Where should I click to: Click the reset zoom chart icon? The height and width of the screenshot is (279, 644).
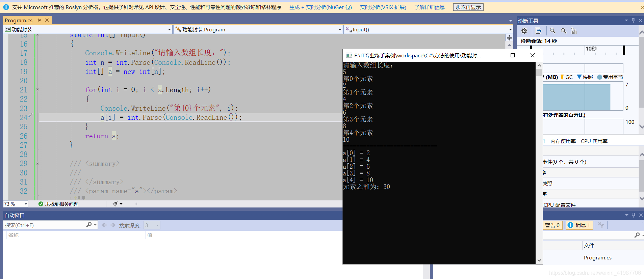click(574, 31)
